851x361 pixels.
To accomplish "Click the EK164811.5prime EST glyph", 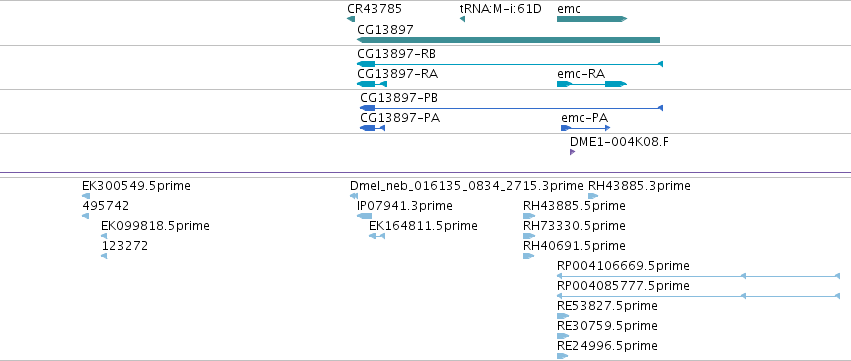I will 377,236.
